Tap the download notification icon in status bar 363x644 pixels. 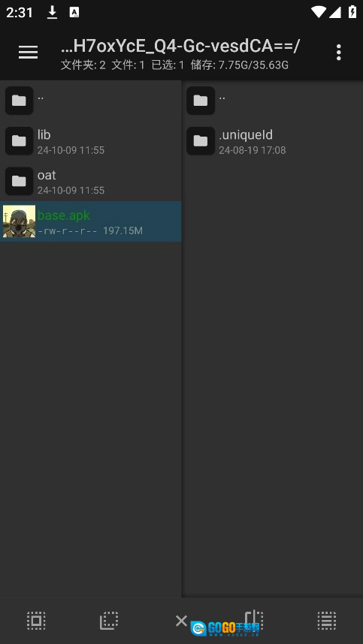pyautogui.click(x=52, y=12)
